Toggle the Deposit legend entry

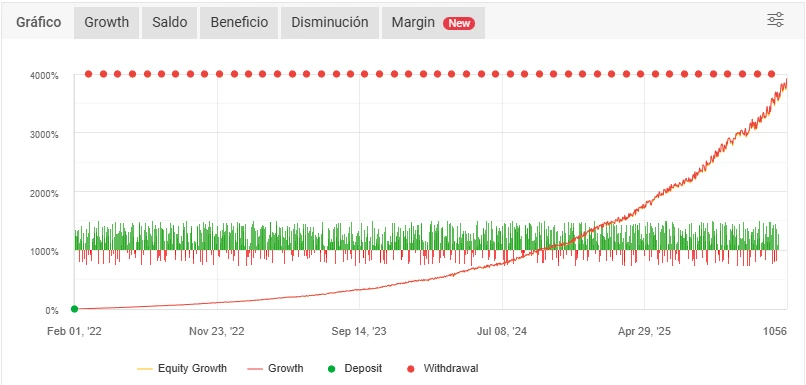(354, 368)
